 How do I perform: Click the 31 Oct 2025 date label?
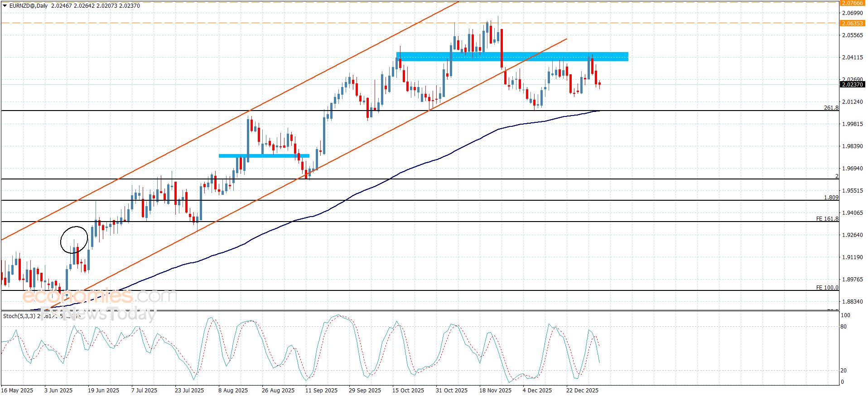click(x=452, y=391)
